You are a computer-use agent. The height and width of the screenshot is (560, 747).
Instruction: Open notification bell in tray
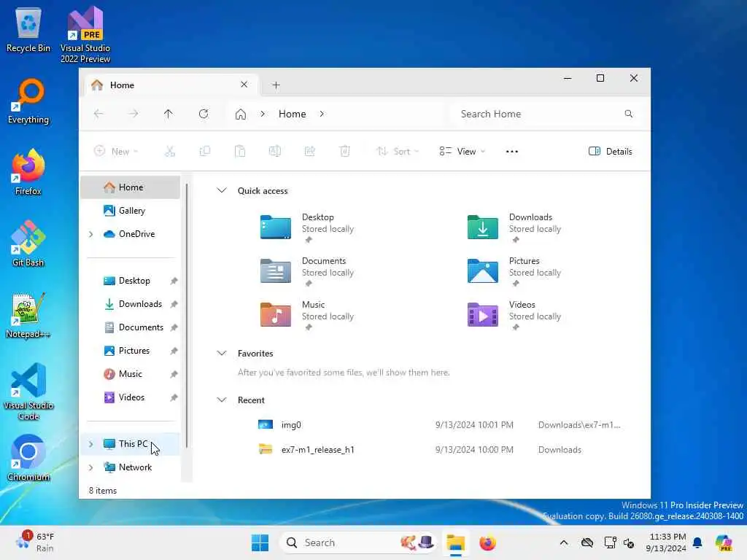[x=697, y=542]
